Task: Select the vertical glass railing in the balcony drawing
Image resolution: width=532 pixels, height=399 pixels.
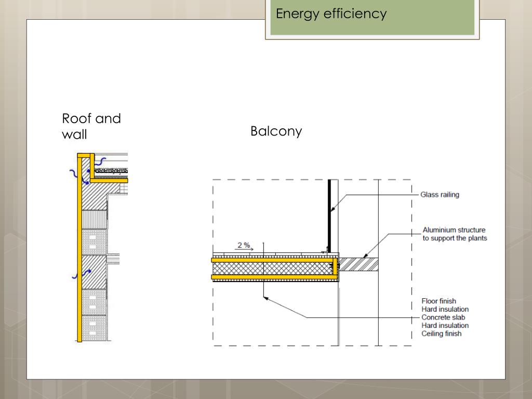Action: pyautogui.click(x=329, y=213)
